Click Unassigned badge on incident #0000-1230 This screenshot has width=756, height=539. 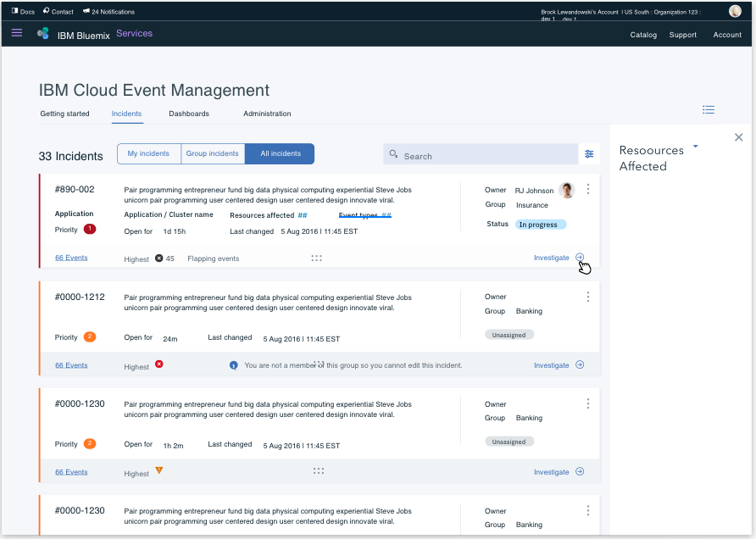[509, 442]
